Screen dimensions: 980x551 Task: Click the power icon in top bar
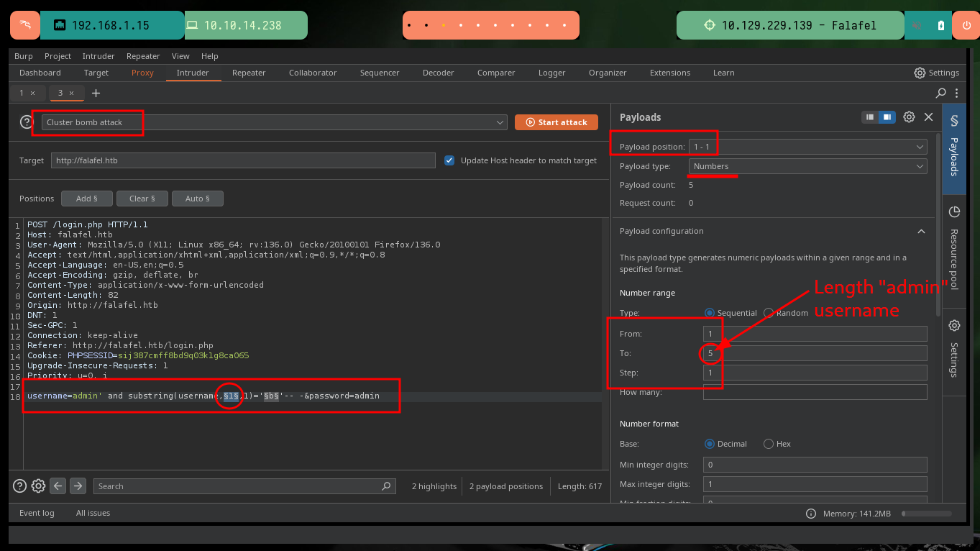coord(966,25)
